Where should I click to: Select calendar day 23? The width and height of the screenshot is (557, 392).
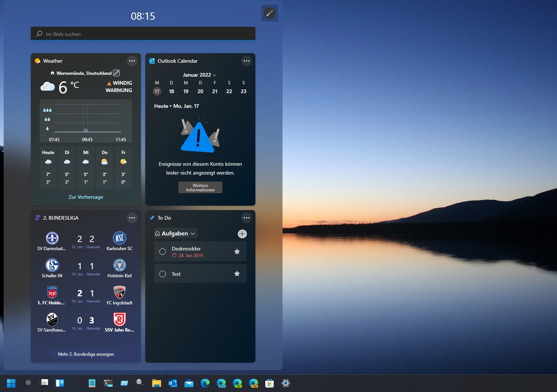(244, 91)
